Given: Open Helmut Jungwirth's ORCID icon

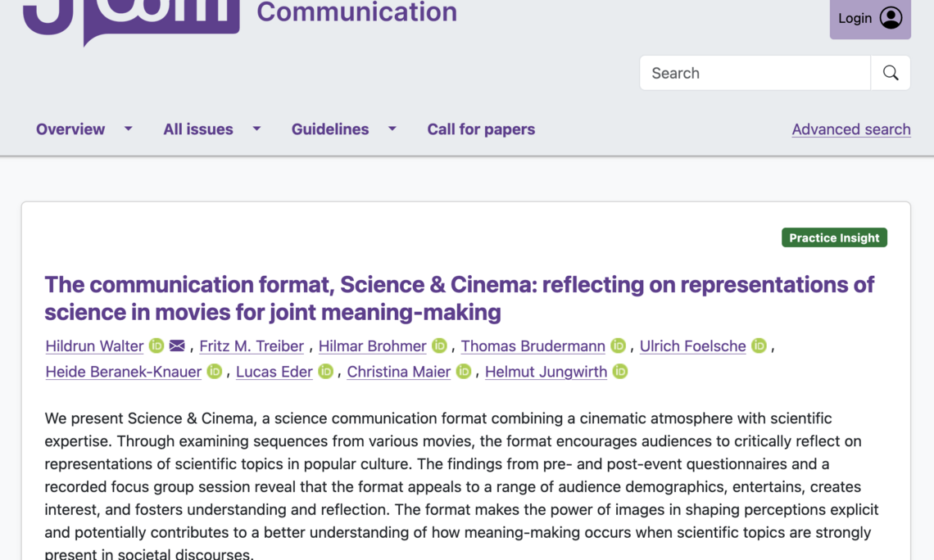Looking at the screenshot, I should 620,372.
